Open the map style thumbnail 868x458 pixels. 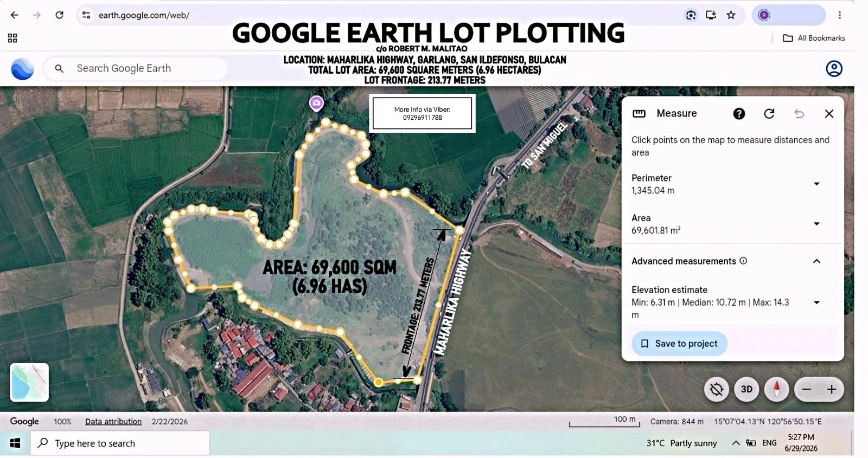(x=29, y=382)
